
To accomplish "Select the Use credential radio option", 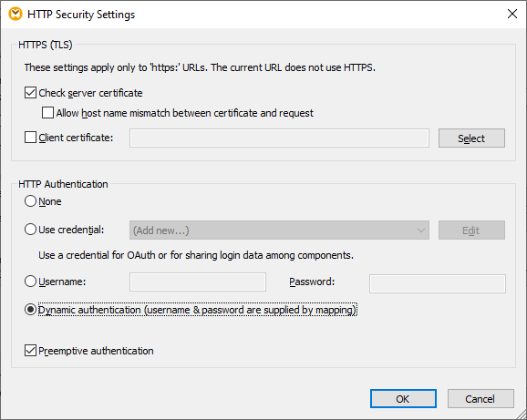I will tap(31, 230).
